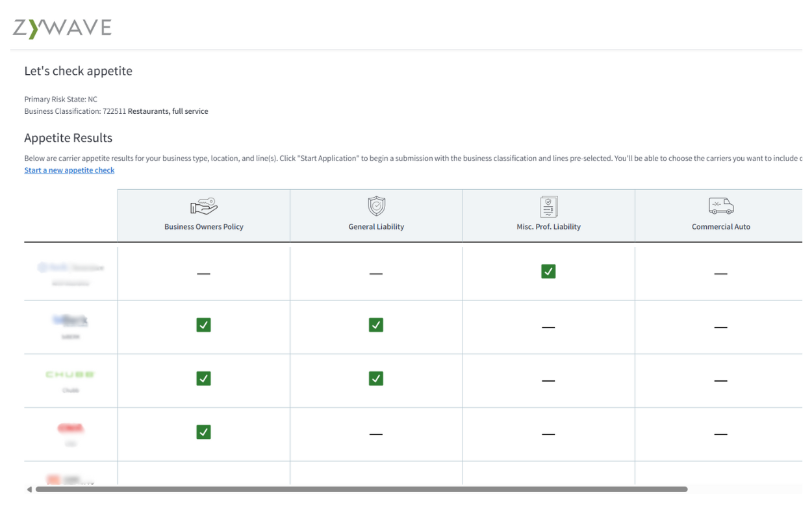
Task: Click the Zywave logo
Action: coord(62,29)
